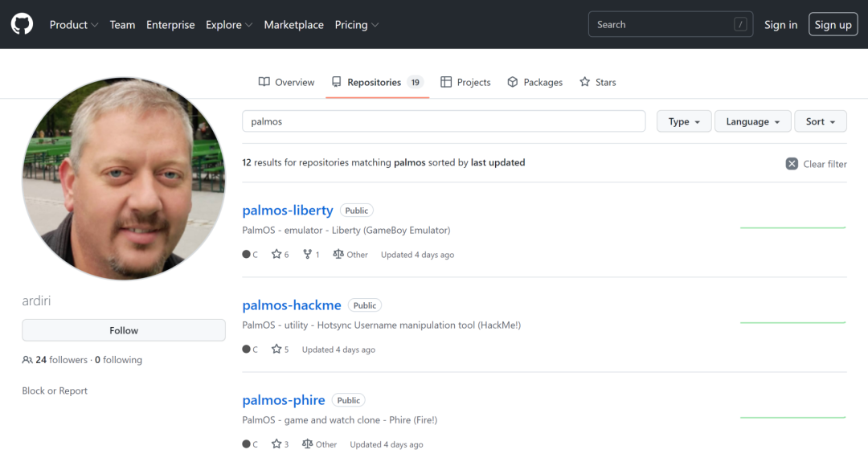This screenshot has height=458, width=868.
Task: Open the Marketplace page
Action: [294, 25]
